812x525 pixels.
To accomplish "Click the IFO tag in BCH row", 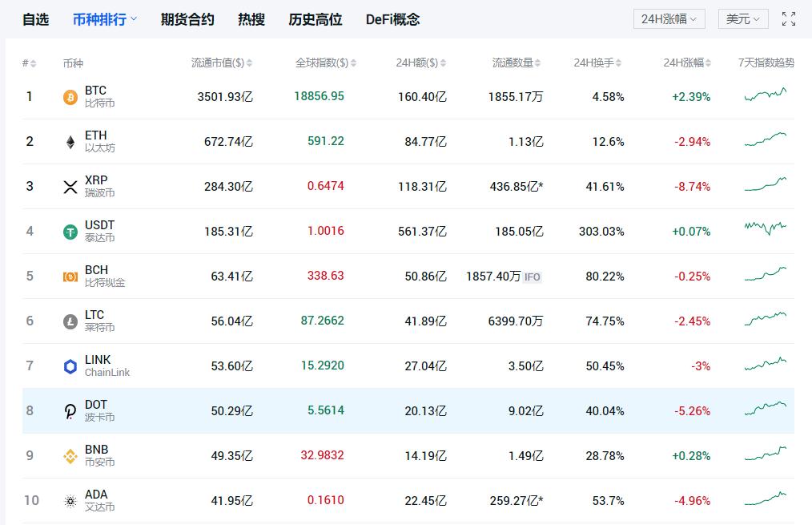I will pos(532,277).
